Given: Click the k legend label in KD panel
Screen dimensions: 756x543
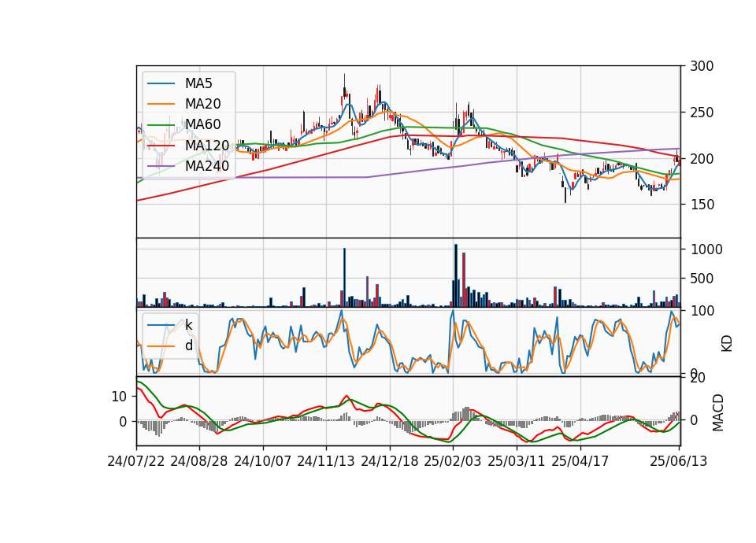Looking at the screenshot, I should (x=188, y=325).
